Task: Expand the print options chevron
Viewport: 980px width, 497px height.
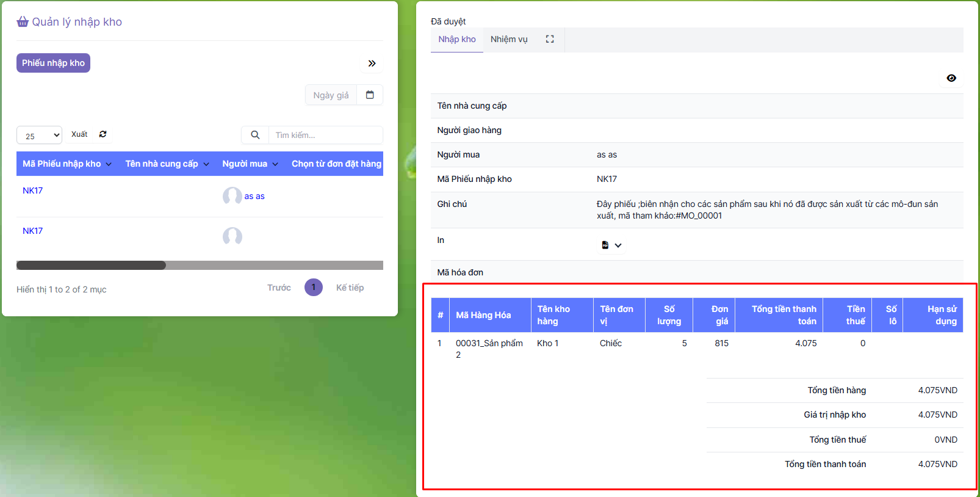Action: (618, 245)
